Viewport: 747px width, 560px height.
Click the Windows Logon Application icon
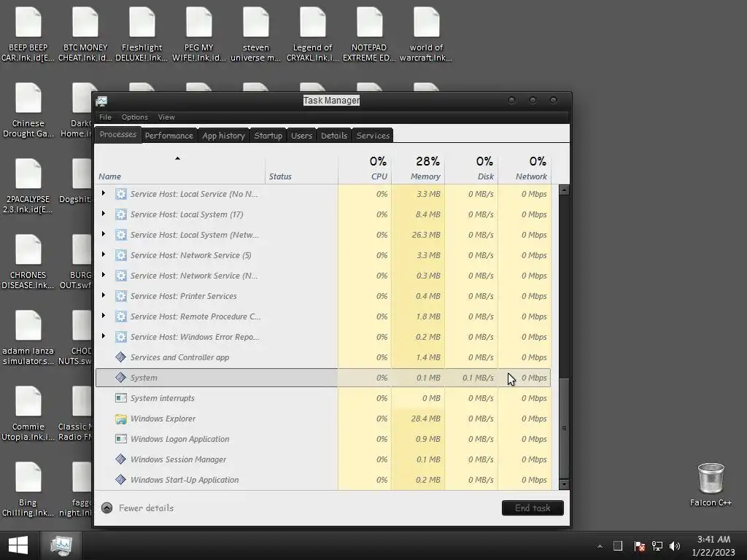click(121, 439)
